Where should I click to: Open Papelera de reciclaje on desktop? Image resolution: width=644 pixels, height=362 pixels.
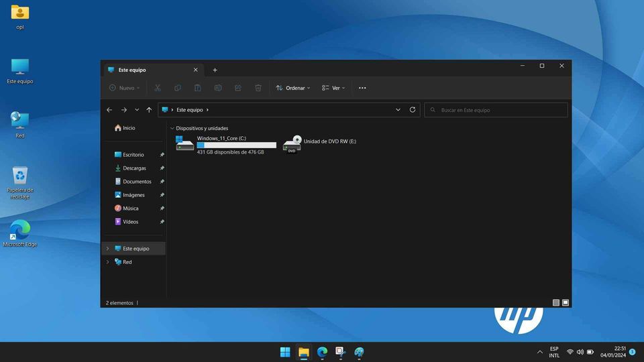coord(19,182)
